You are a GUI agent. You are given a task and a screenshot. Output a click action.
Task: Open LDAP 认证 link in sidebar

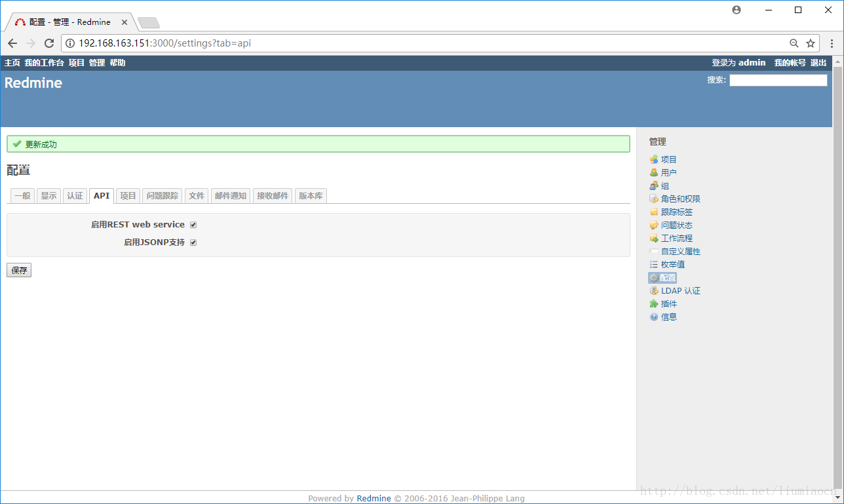681,290
